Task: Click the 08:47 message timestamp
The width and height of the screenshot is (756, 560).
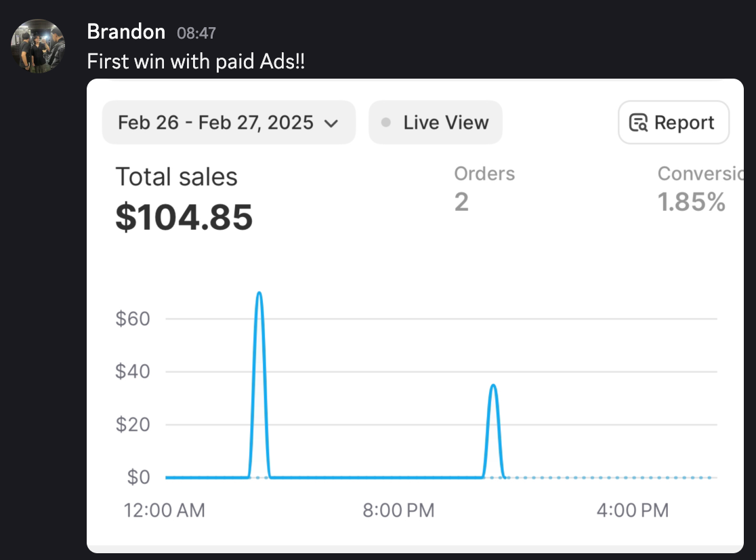Action: point(196,33)
